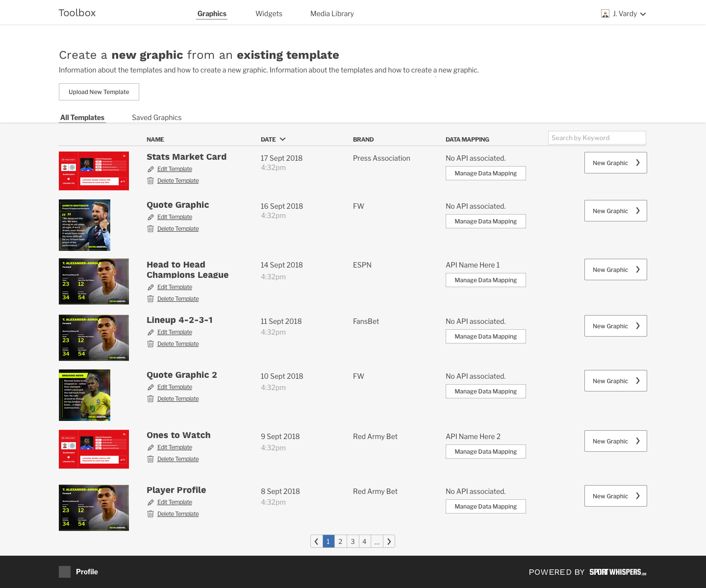Viewport: 706px width, 588px height.
Task: Click the Toolbox home title
Action: point(77,13)
